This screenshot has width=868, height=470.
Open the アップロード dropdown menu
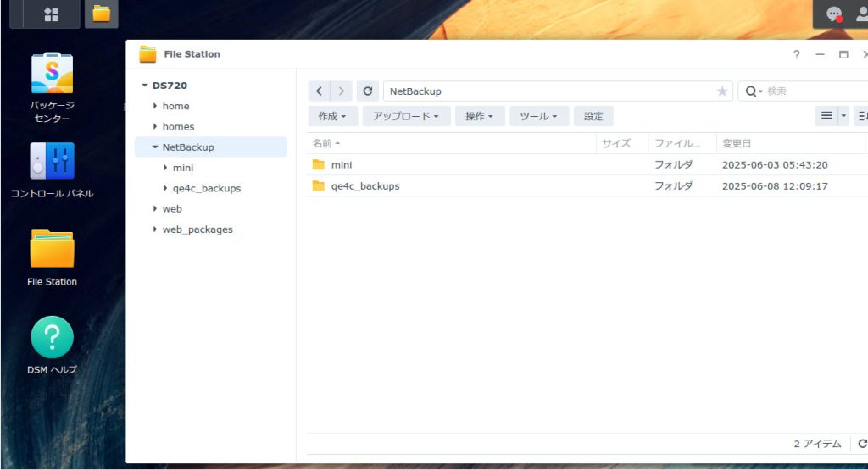point(406,116)
